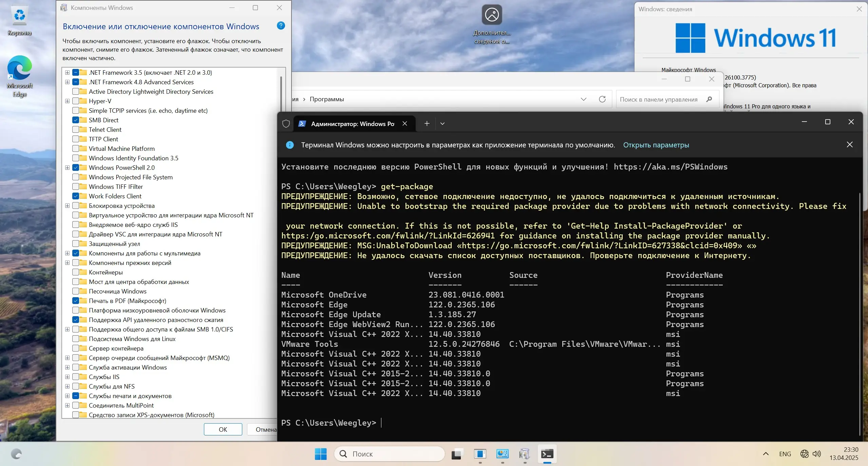Open File Explorer from the taskbar
The height and width of the screenshot is (466, 868).
457,453
